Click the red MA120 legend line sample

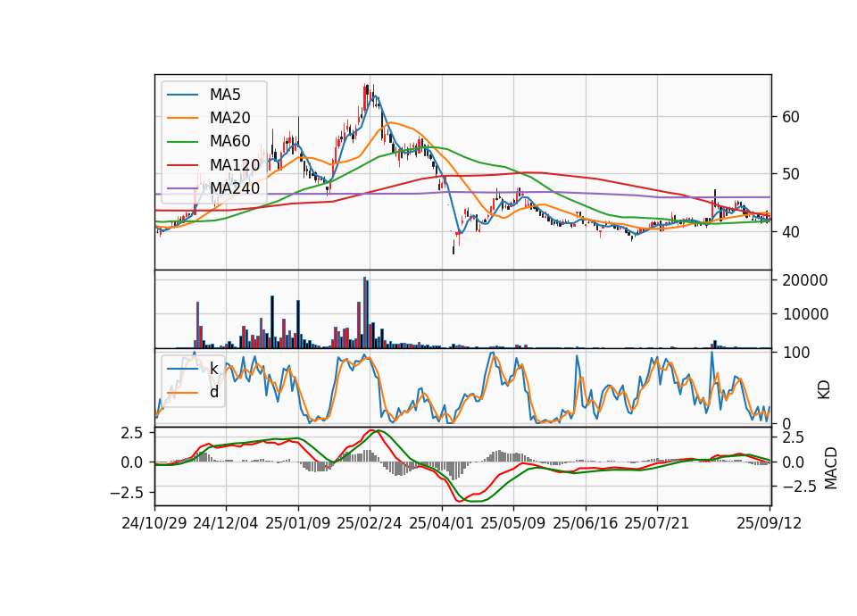pos(182,165)
